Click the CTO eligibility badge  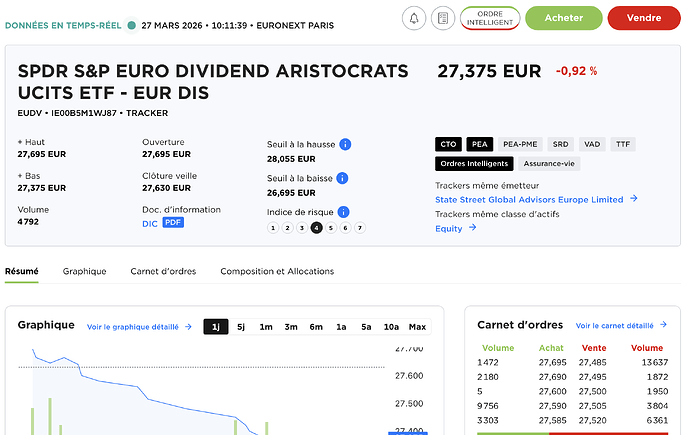(x=448, y=144)
